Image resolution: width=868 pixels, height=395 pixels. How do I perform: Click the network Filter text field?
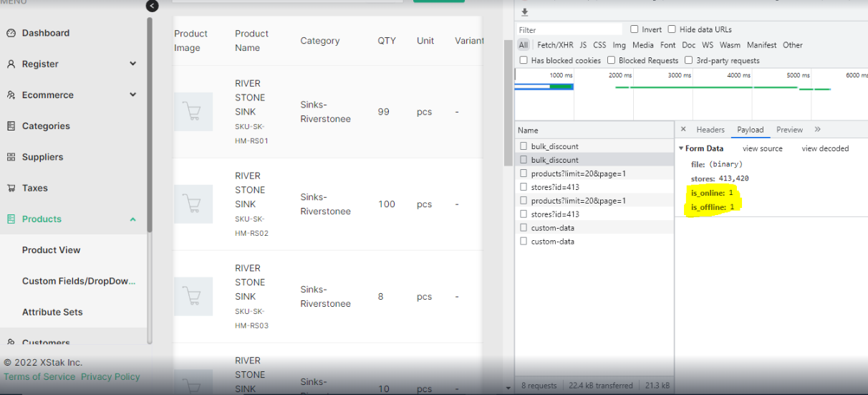569,30
